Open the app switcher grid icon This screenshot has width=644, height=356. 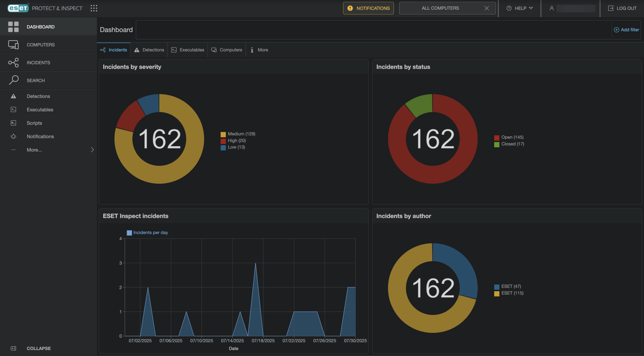[x=94, y=8]
